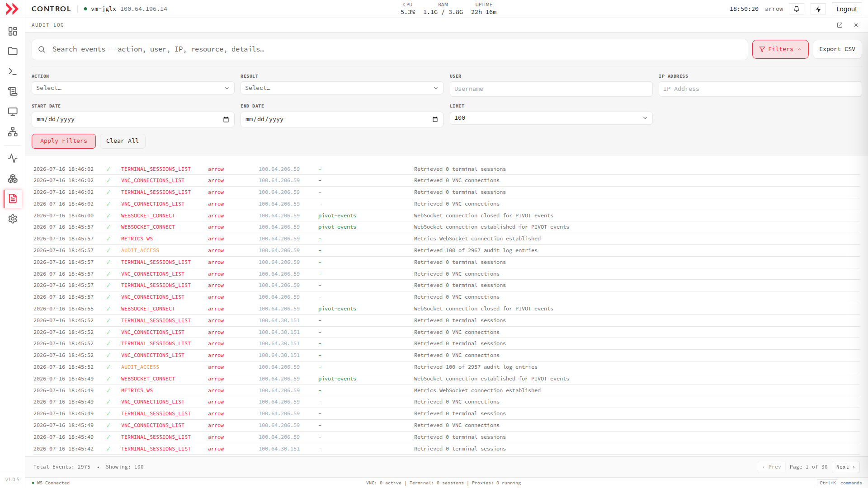Screen dimensions: 868x488
Task: Click the End Date input field
Action: pos(342,119)
